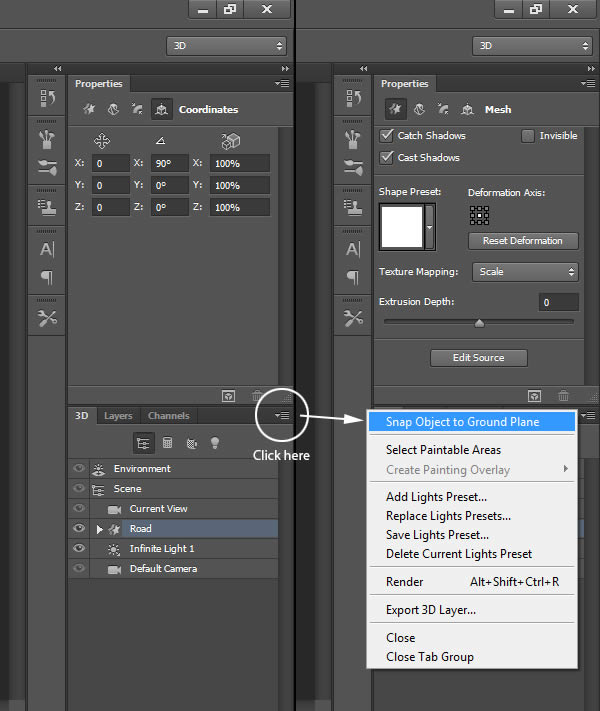
Task: Open 3D panel flyout menu beside Channels tab
Action: [282, 415]
